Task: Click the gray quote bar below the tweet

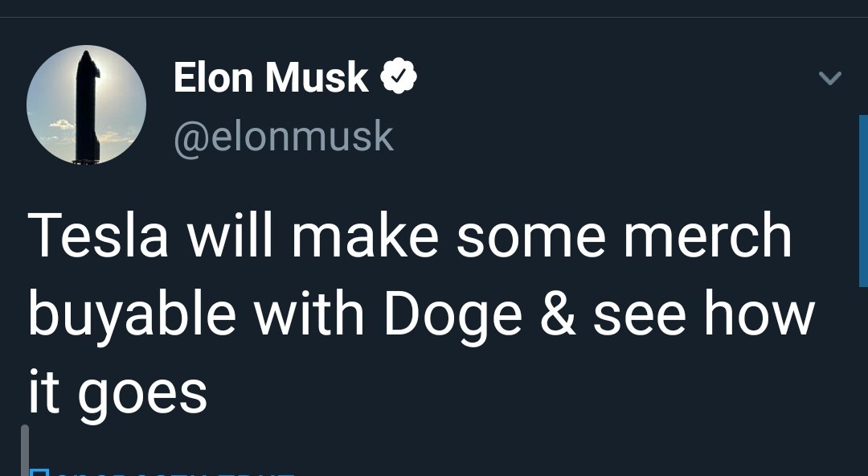Action: point(24,450)
